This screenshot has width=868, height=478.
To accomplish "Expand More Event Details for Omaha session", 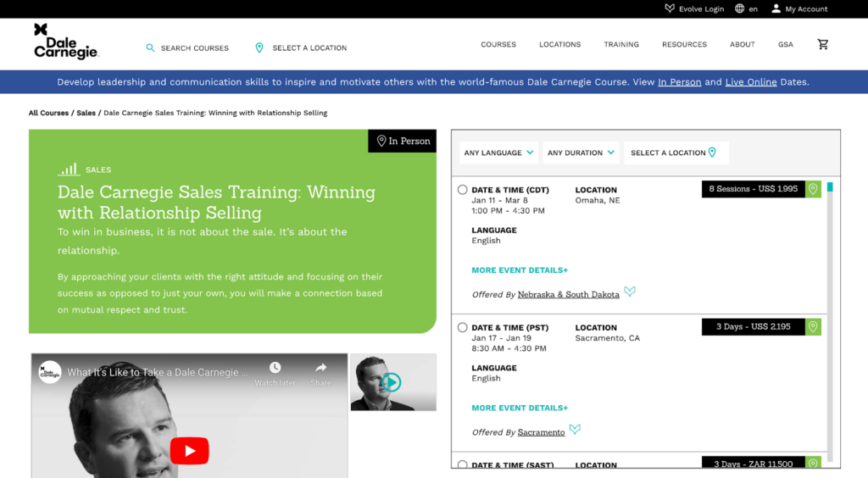I will click(520, 270).
